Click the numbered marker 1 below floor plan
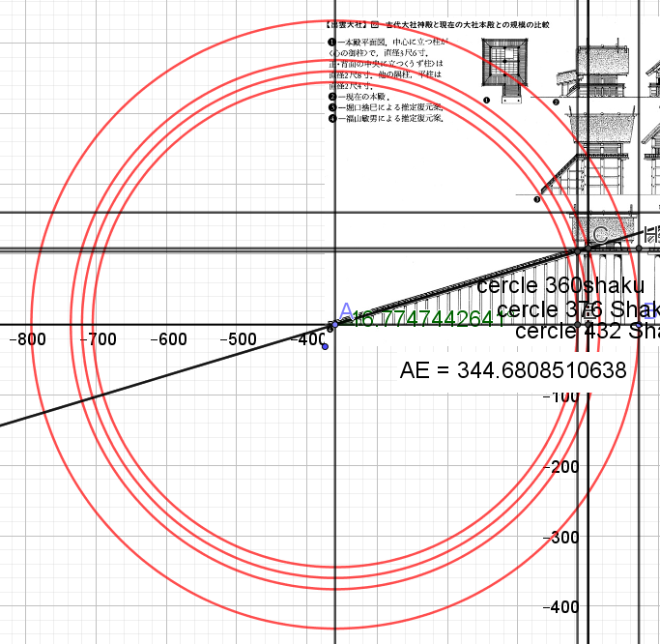Viewport: 660px width, 644px height. click(x=487, y=100)
